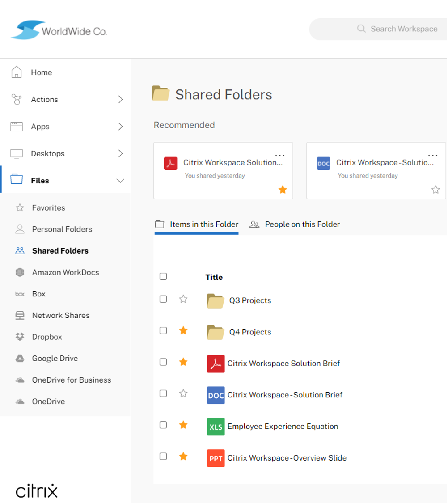Check the Employee Experience Equation checkbox
This screenshot has width=448, height=503.
[x=163, y=425]
